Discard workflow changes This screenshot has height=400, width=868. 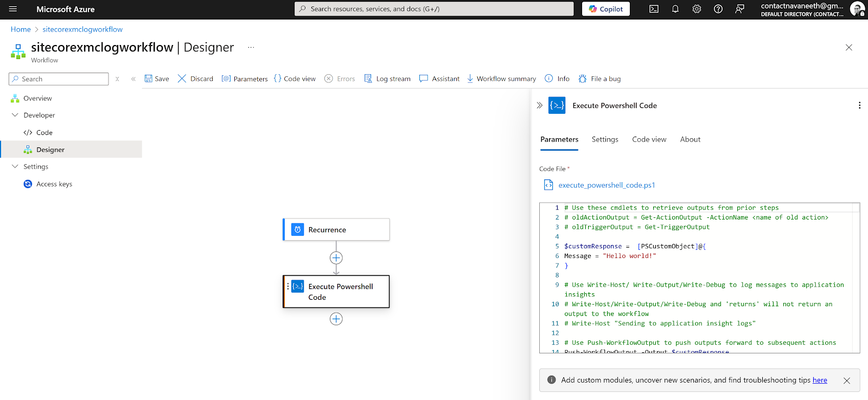click(x=195, y=79)
